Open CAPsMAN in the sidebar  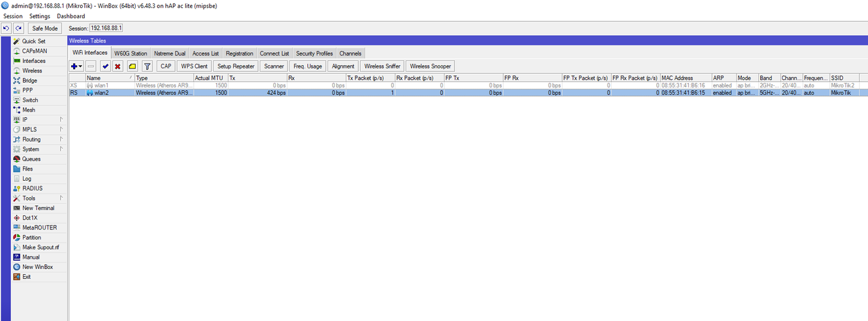(x=35, y=51)
